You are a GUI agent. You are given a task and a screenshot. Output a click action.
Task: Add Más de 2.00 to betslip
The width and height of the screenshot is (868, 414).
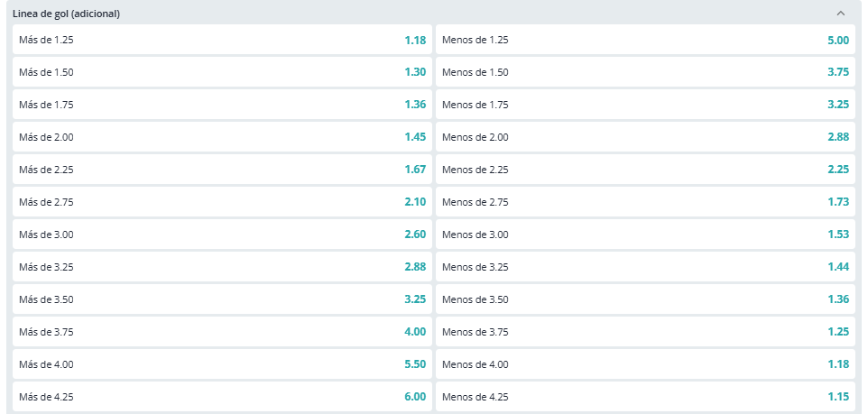pyautogui.click(x=222, y=137)
